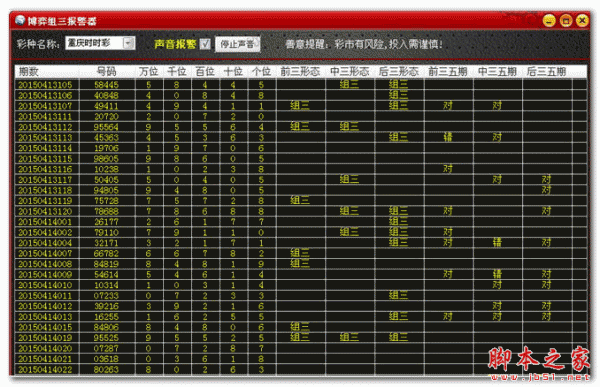The width and height of the screenshot is (600, 387).
Task: Click the app globe icon in title bar
Action: [20, 20]
